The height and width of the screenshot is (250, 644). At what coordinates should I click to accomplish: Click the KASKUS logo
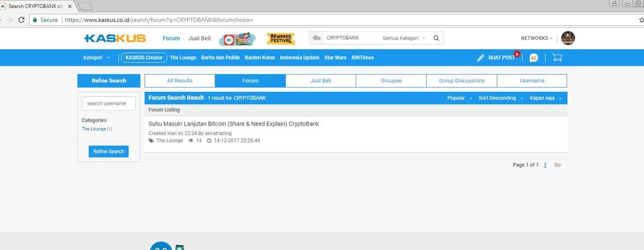(x=115, y=38)
